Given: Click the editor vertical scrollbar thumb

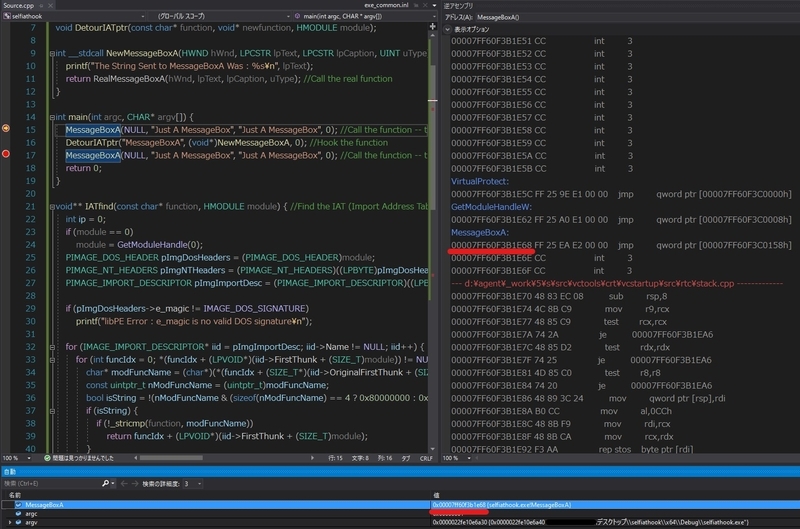Looking at the screenshot, I should click(433, 138).
